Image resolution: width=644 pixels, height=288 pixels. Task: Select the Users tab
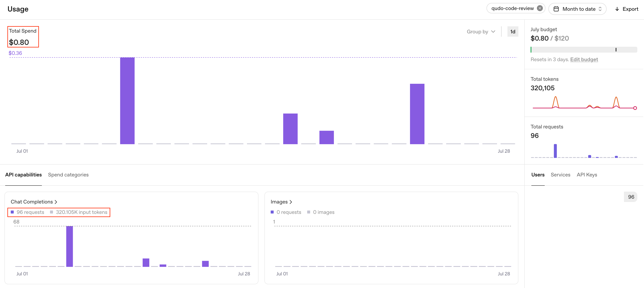tap(538, 175)
